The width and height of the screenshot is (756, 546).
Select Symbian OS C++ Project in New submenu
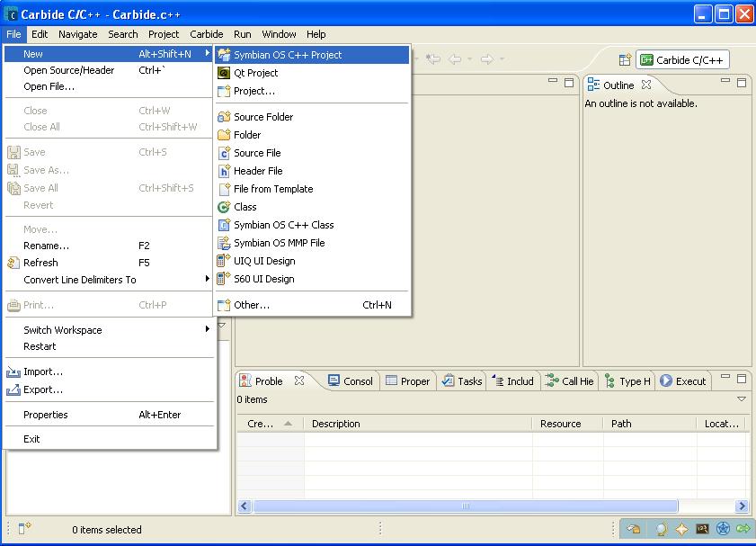[x=312, y=55]
